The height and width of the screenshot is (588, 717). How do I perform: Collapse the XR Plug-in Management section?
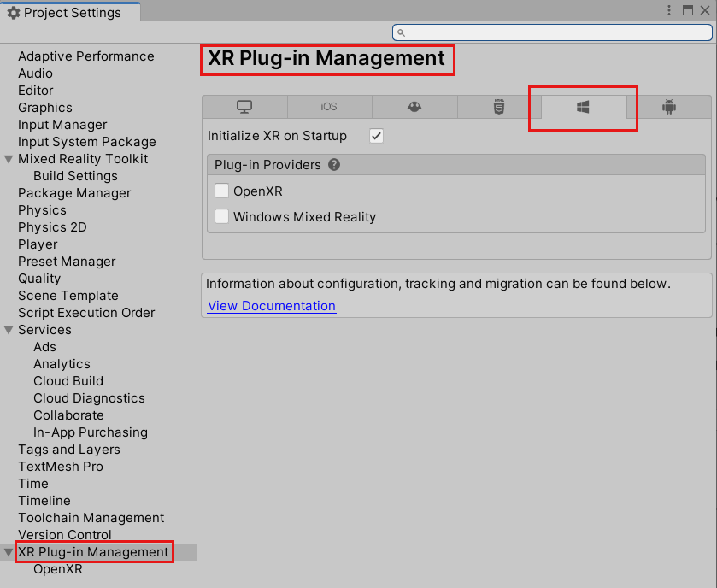(x=9, y=552)
